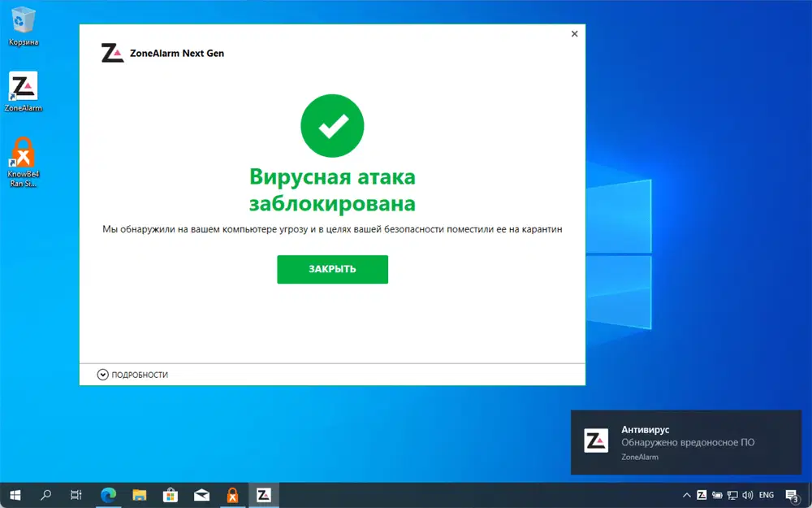Open the Корзина recycle bin desktop icon
The width and height of the screenshot is (812, 508).
tap(24, 27)
